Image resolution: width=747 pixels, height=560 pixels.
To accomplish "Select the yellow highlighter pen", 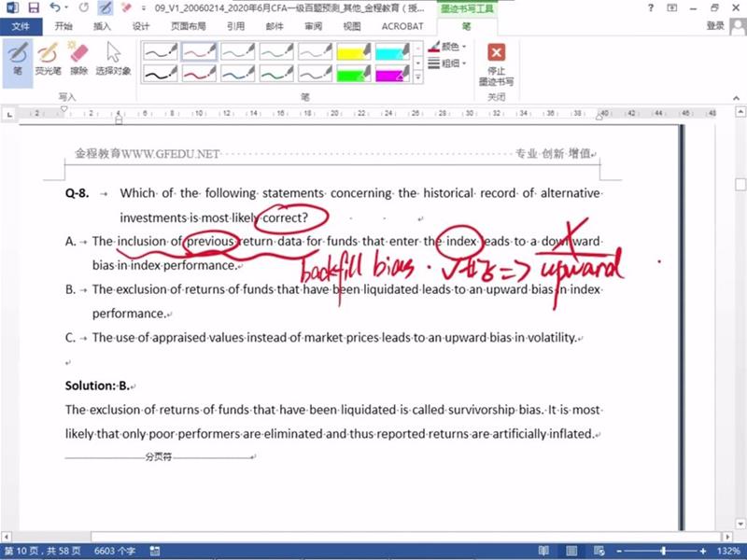I will point(354,51).
